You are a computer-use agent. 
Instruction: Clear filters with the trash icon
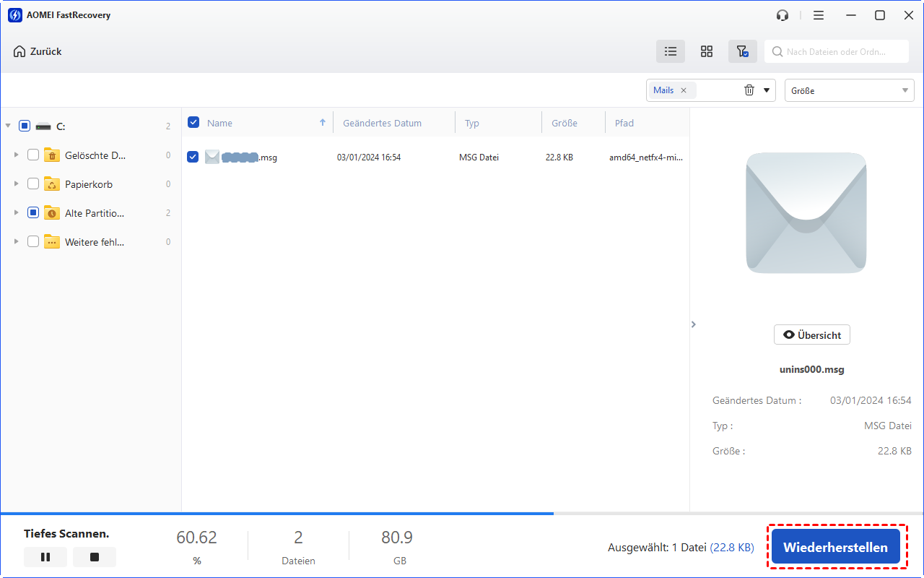click(749, 90)
